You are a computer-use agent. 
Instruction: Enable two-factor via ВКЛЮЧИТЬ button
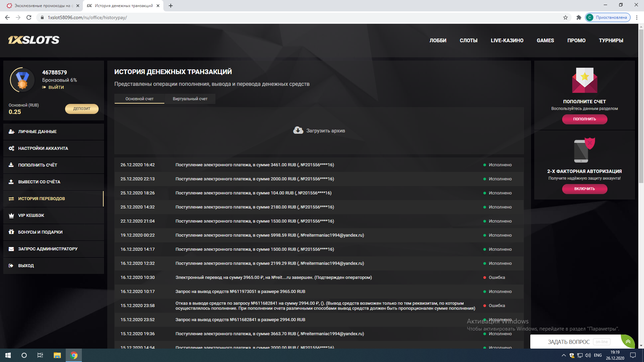coord(584,189)
